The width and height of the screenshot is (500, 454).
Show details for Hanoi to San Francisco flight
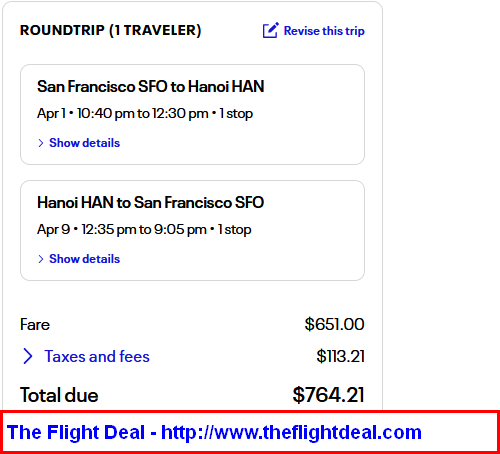[84, 259]
